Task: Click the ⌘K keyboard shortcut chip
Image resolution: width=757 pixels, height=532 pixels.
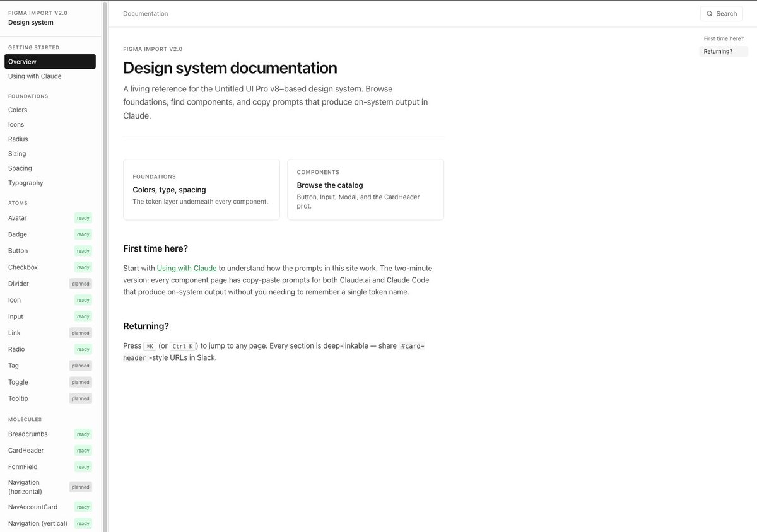Action: point(150,346)
